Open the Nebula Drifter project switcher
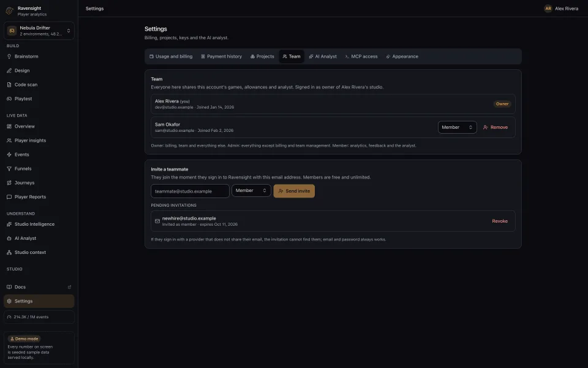The height and width of the screenshot is (368, 588). [x=39, y=31]
